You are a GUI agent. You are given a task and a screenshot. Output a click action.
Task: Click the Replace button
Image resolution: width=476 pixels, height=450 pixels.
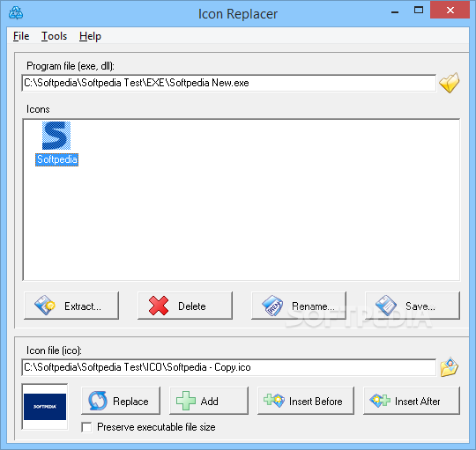tap(121, 401)
